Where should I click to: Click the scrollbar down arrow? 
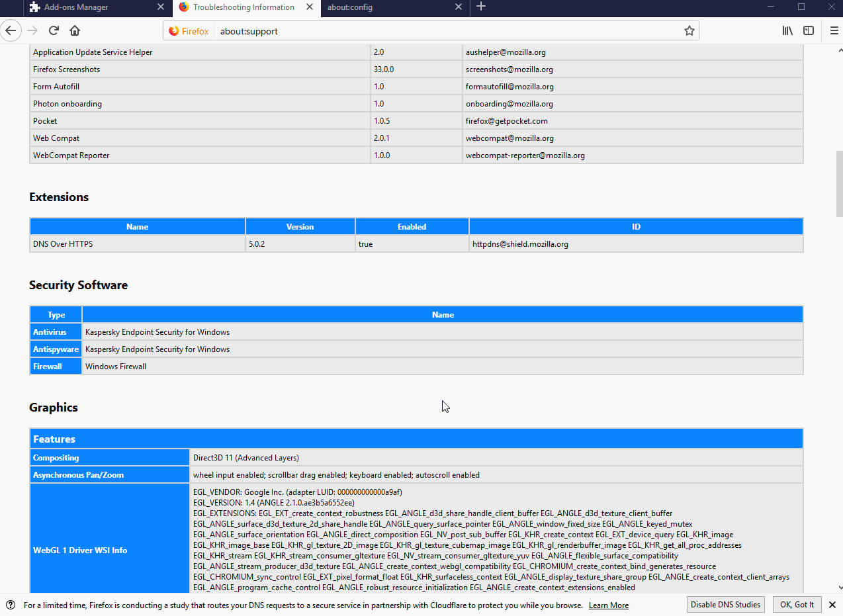(839, 587)
